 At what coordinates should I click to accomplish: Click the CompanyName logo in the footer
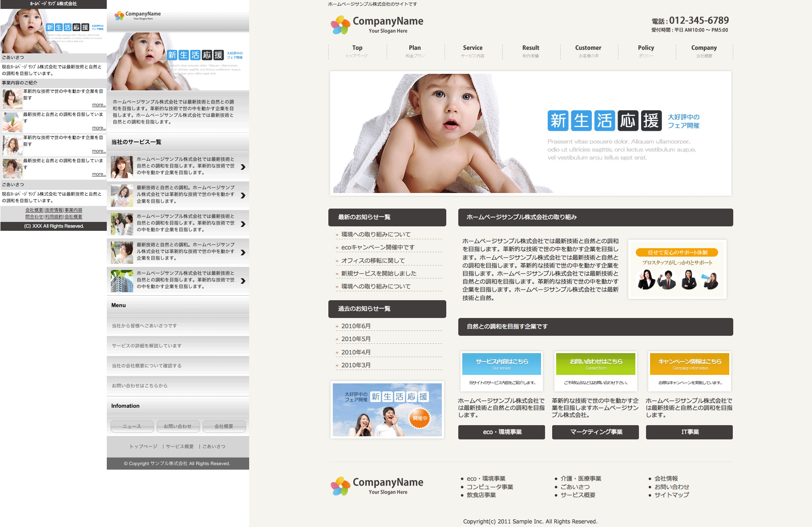[x=377, y=486]
